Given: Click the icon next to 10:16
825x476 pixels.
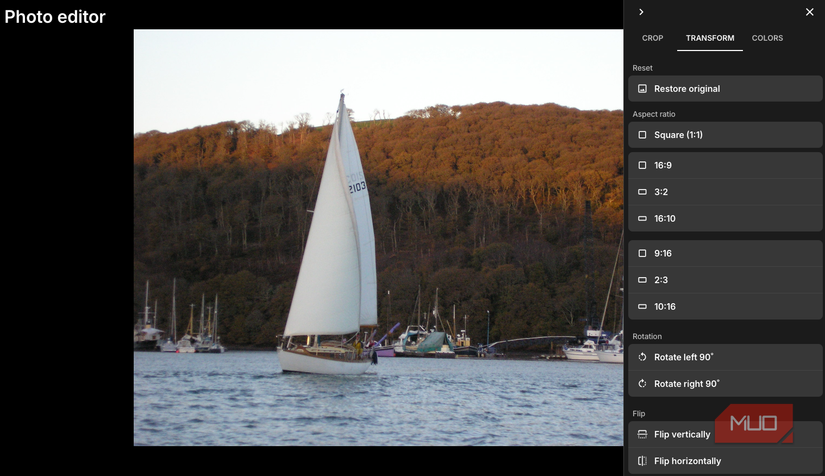Looking at the screenshot, I should point(642,307).
